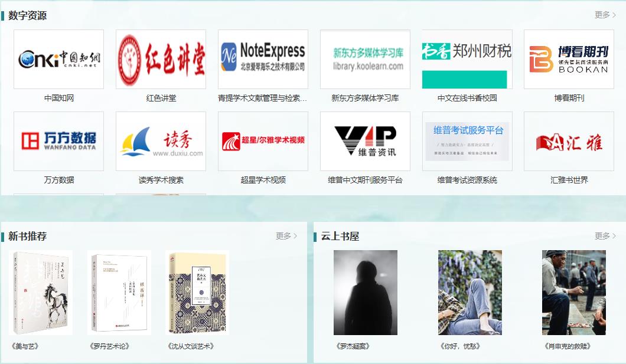Click the 数字资源 section heading
626x364 pixels.
pos(27,15)
